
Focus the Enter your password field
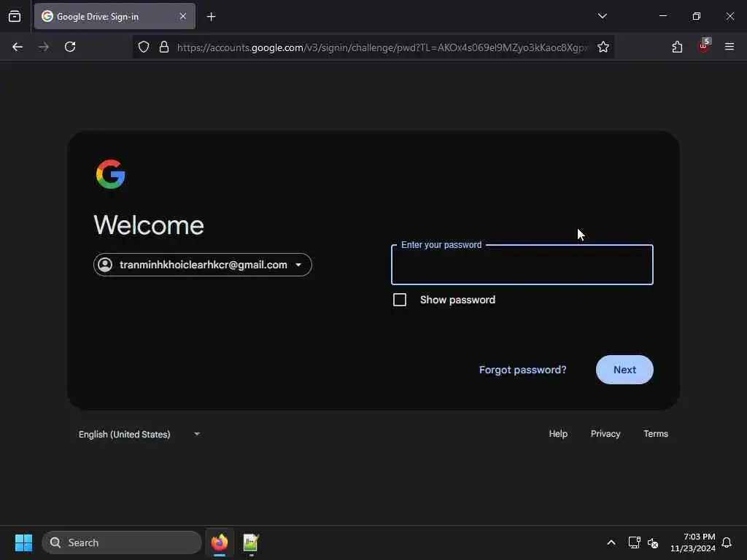pyautogui.click(x=522, y=265)
